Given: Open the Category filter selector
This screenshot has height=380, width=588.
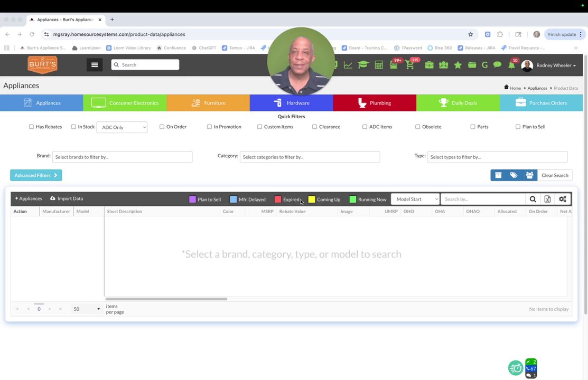Looking at the screenshot, I should point(310,157).
